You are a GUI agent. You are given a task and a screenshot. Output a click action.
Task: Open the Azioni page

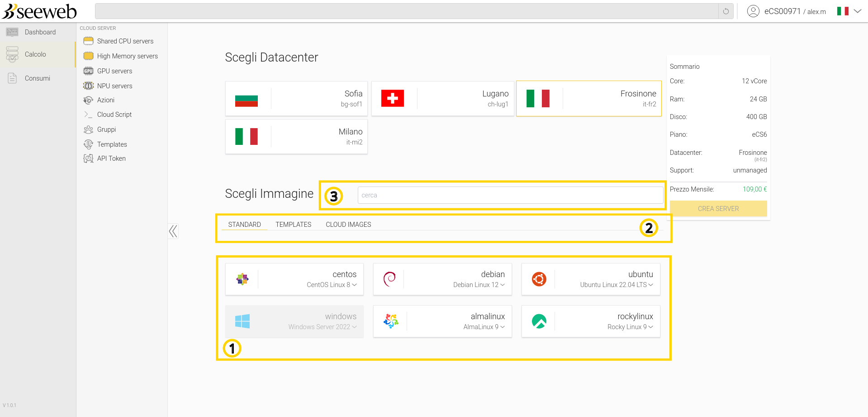[106, 100]
